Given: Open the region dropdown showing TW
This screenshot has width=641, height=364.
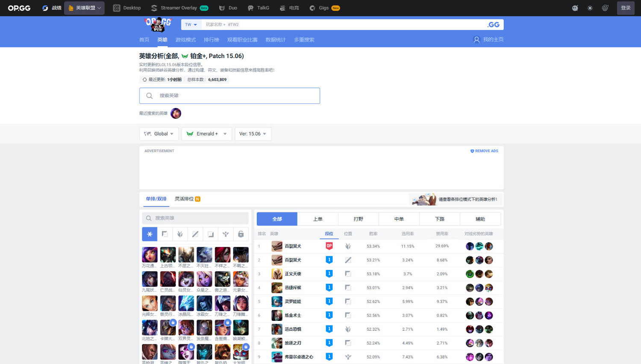Looking at the screenshot, I should [191, 24].
